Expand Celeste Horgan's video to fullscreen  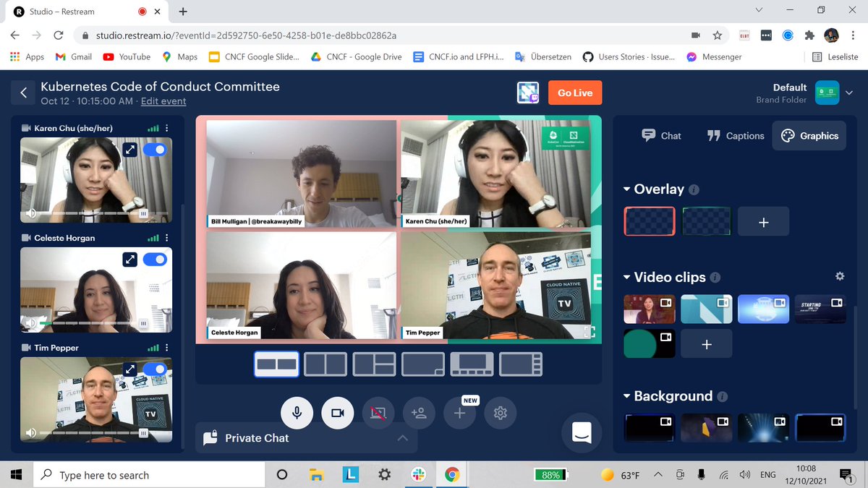click(x=129, y=259)
